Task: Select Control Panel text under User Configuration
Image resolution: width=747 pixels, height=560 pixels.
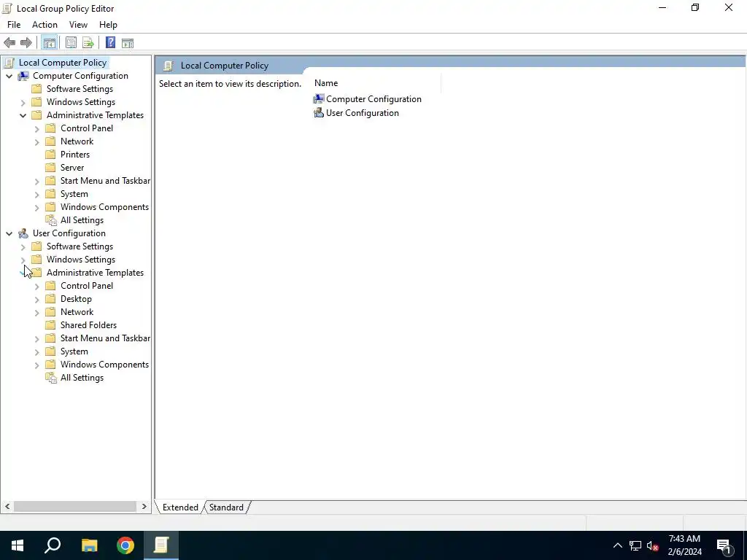Action: pos(87,286)
